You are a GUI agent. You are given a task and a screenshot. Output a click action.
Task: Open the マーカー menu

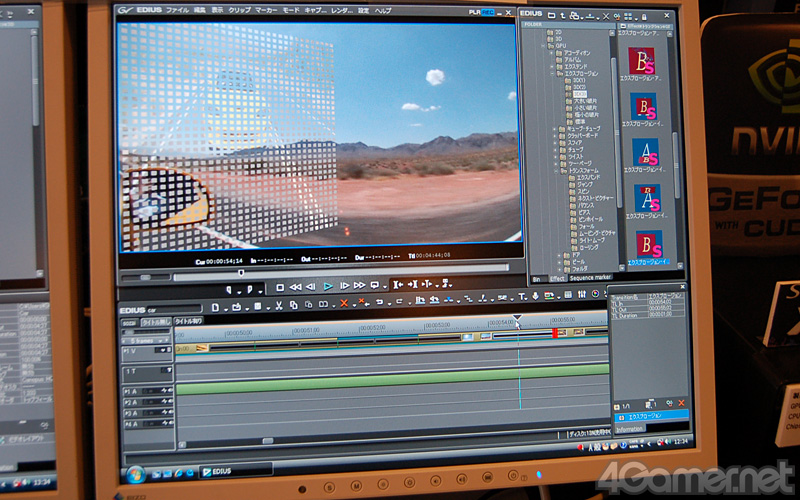266,10
